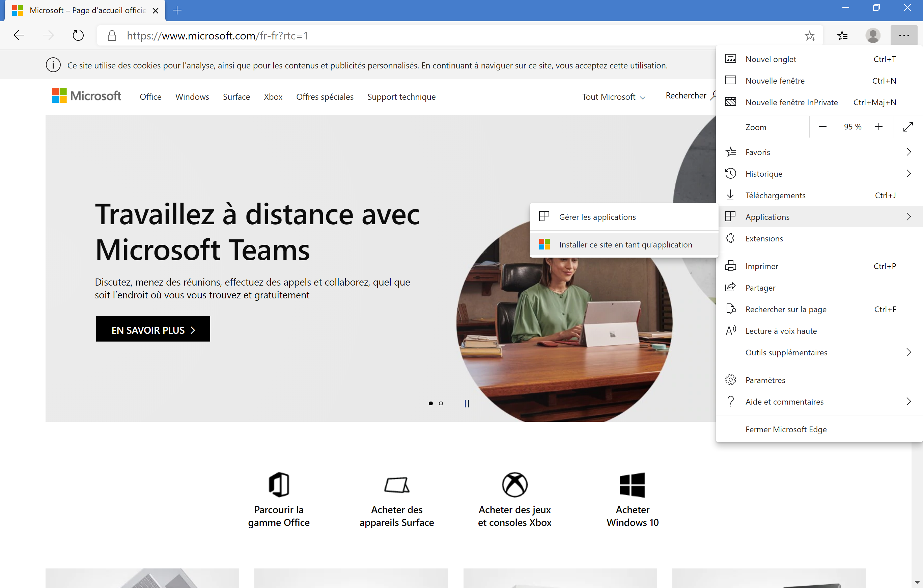Click the Microsoft logo on page
The height and width of the screenshot is (588, 923).
tap(87, 96)
